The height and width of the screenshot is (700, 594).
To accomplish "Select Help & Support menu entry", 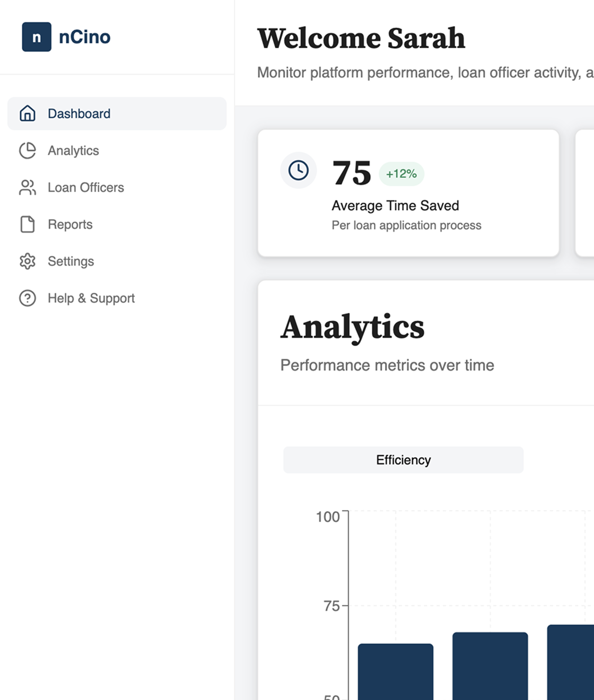I will (x=91, y=298).
